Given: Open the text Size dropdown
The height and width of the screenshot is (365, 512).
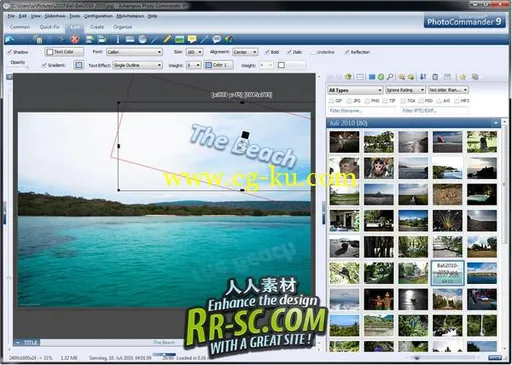Looking at the screenshot, I should [194, 52].
